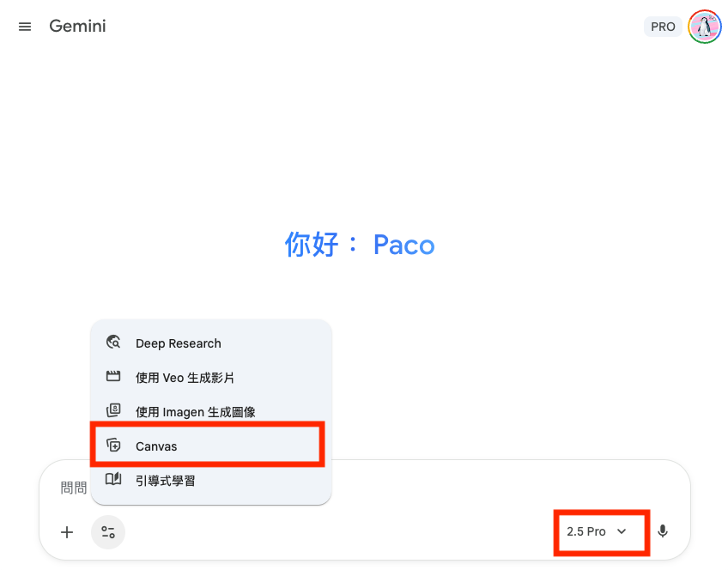The height and width of the screenshot is (570, 728).
Task: Click the Gemini logo text
Action: (77, 26)
